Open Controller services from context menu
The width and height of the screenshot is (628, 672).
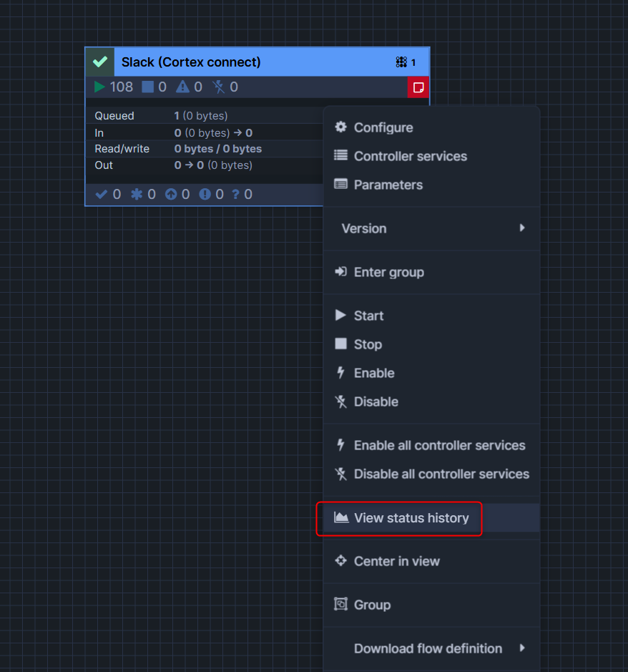410,156
